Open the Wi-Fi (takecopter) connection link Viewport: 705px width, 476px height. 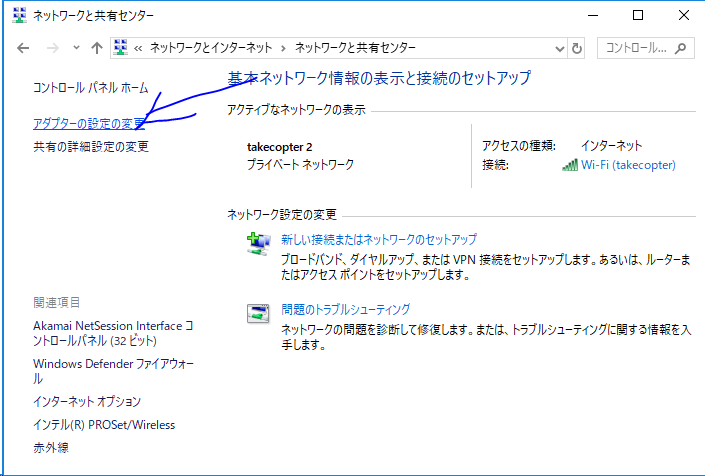coord(628,165)
